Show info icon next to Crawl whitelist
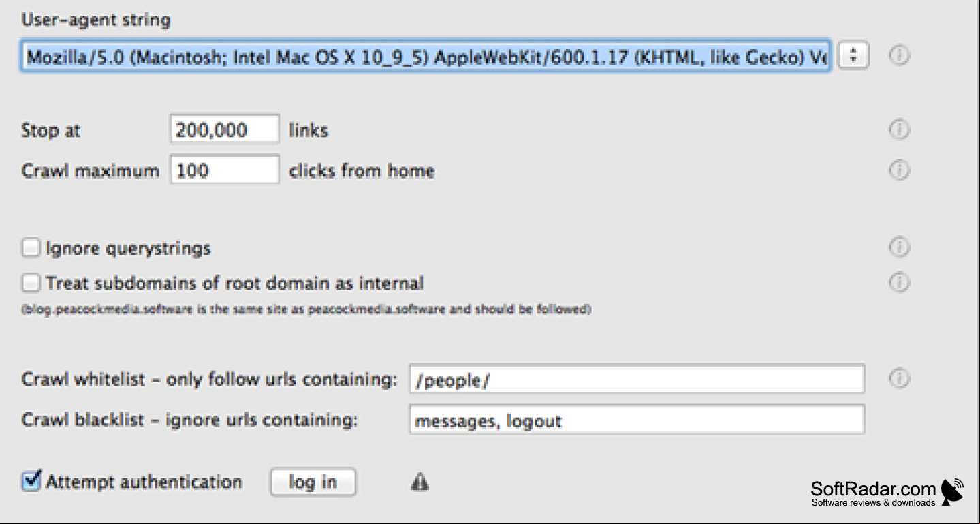The width and height of the screenshot is (980, 524). pos(899,378)
